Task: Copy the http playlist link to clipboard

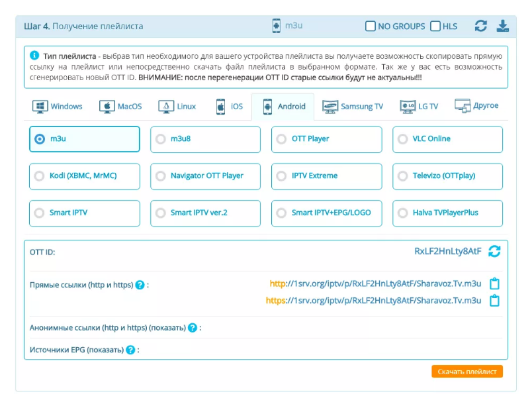Action: click(x=494, y=284)
